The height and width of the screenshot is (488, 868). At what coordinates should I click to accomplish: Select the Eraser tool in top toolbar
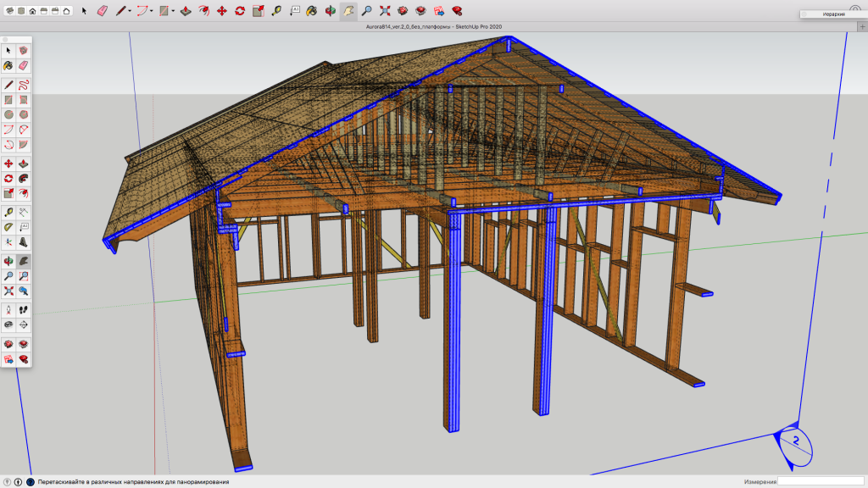(x=102, y=11)
